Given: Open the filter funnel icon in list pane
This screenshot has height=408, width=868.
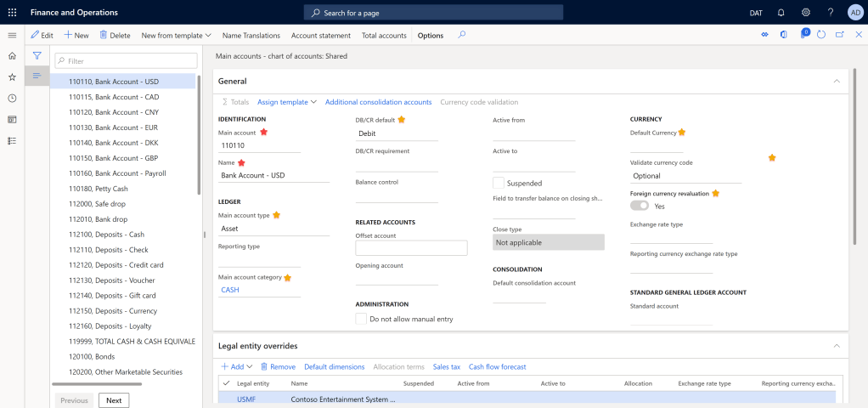Looking at the screenshot, I should 37,55.
